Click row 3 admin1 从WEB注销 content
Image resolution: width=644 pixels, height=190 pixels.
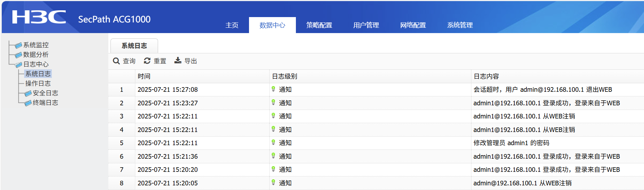pyautogui.click(x=524, y=116)
